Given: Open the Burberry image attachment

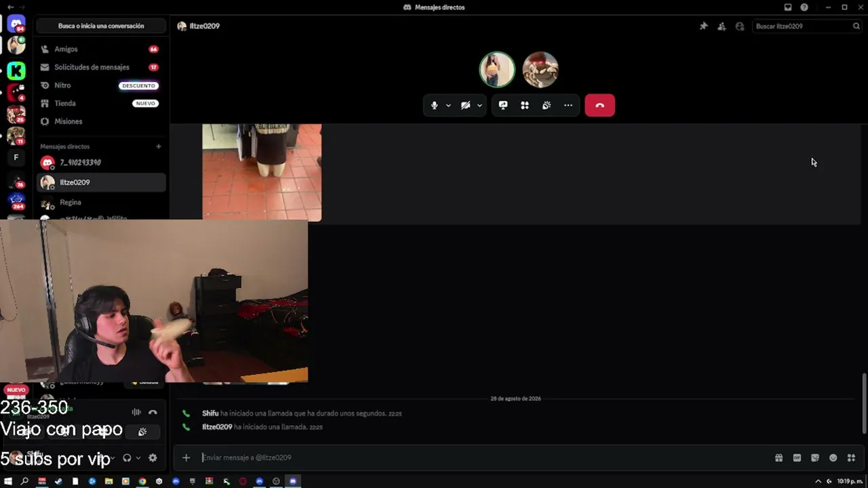Looking at the screenshot, I should click(x=262, y=172).
